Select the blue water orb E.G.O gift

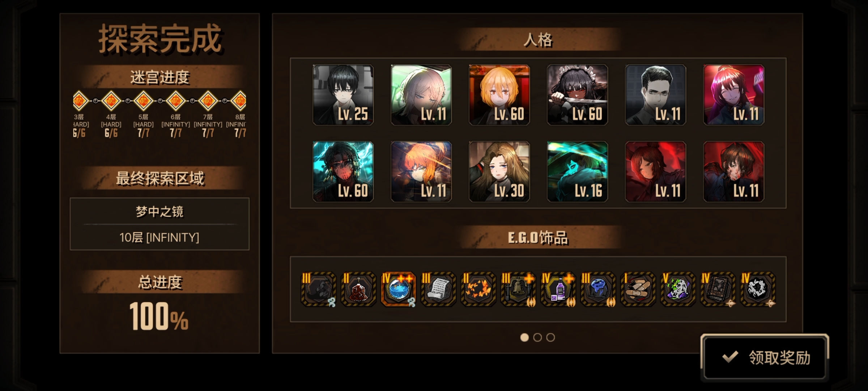pos(398,289)
